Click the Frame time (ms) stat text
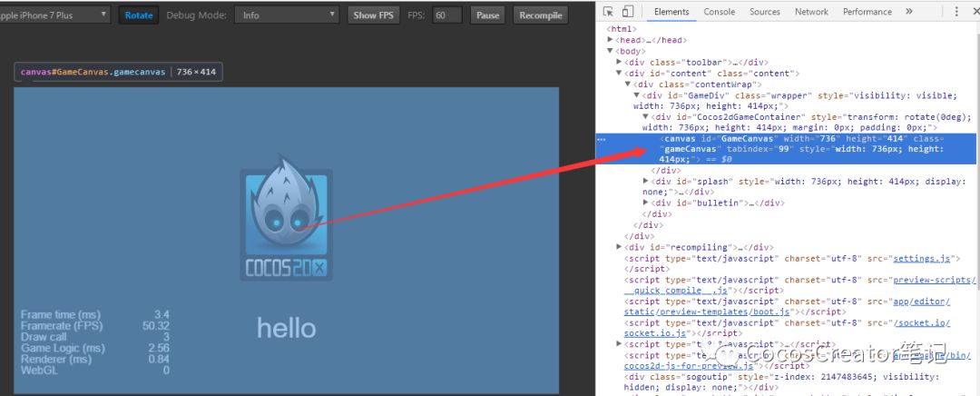The width and height of the screenshot is (980, 396). point(61,314)
